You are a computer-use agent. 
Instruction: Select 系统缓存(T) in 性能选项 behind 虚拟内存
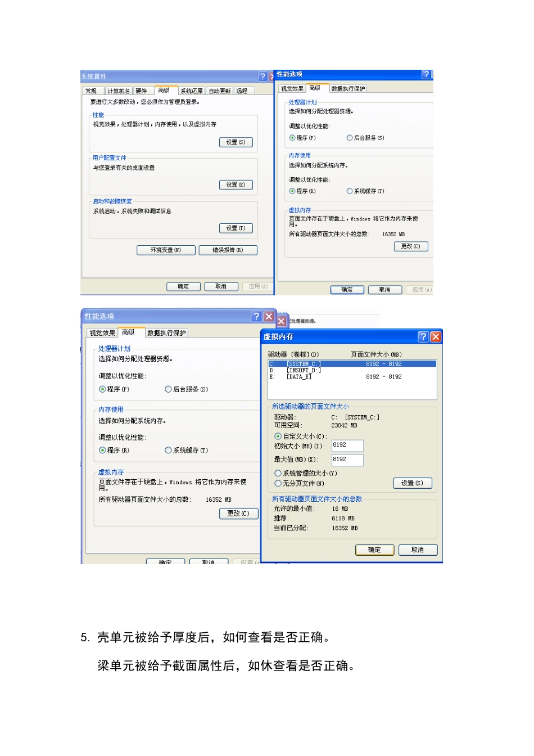coord(187,450)
